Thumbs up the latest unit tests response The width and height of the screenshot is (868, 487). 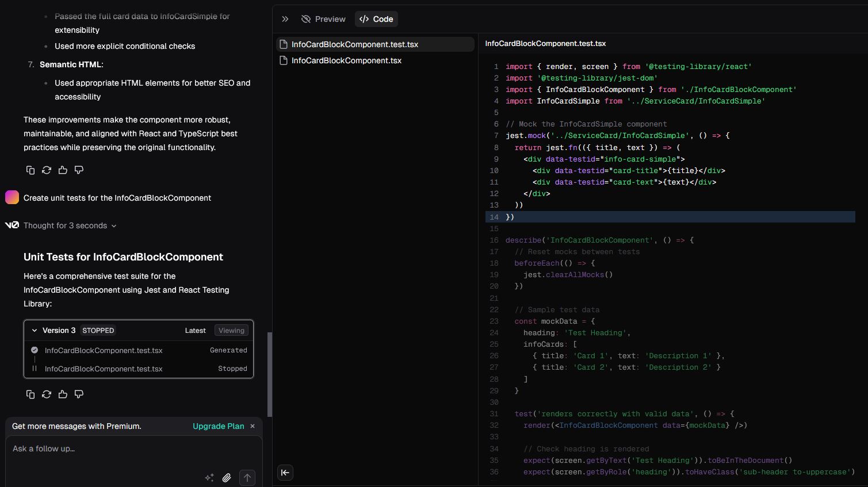click(x=63, y=394)
